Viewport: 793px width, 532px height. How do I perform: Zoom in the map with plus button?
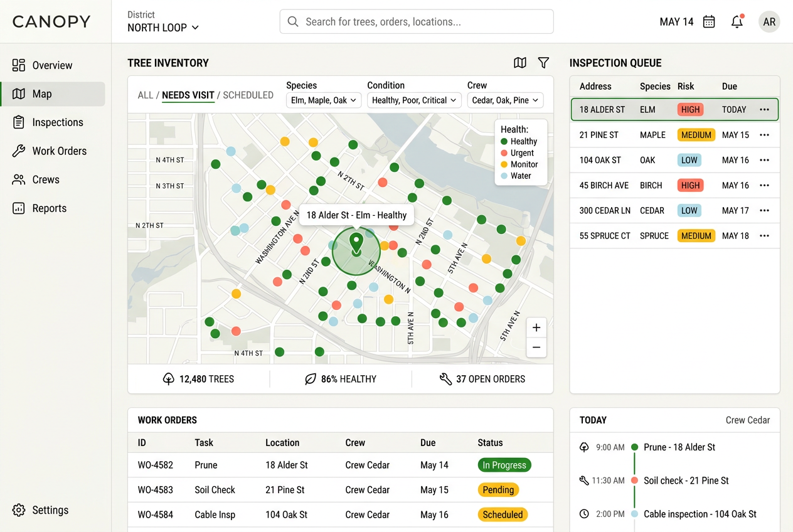(x=536, y=327)
